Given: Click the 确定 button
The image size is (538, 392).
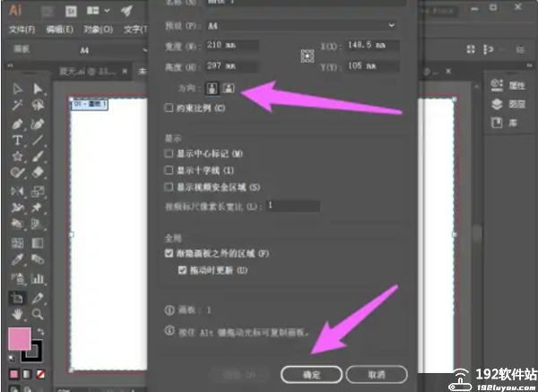Looking at the screenshot, I should [311, 374].
